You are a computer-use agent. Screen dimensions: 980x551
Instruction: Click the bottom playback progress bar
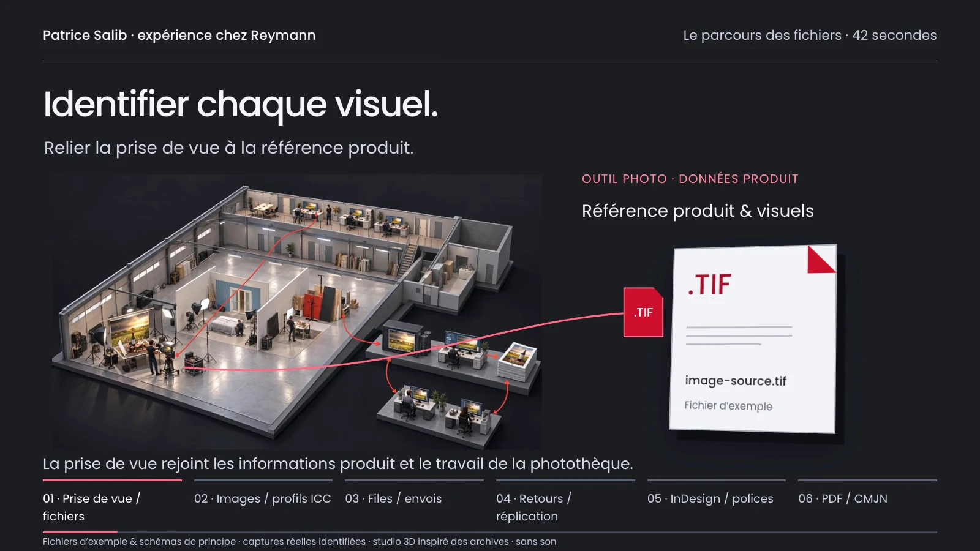point(490,533)
